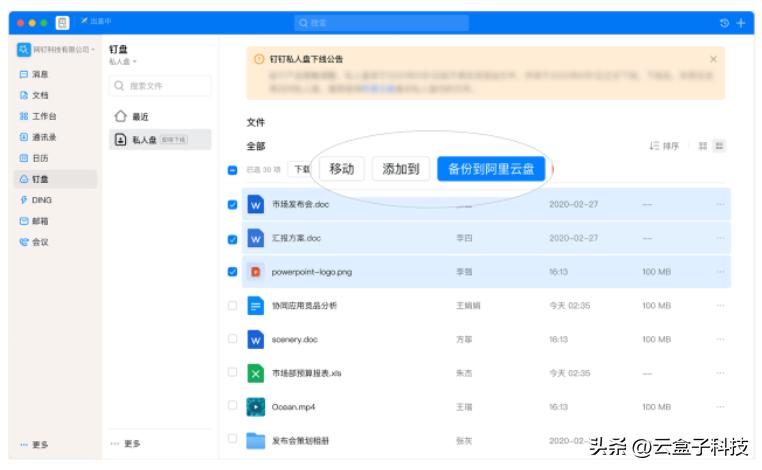This screenshot has width=762, height=470.
Task: Open file scenery.doc
Action: [294, 339]
